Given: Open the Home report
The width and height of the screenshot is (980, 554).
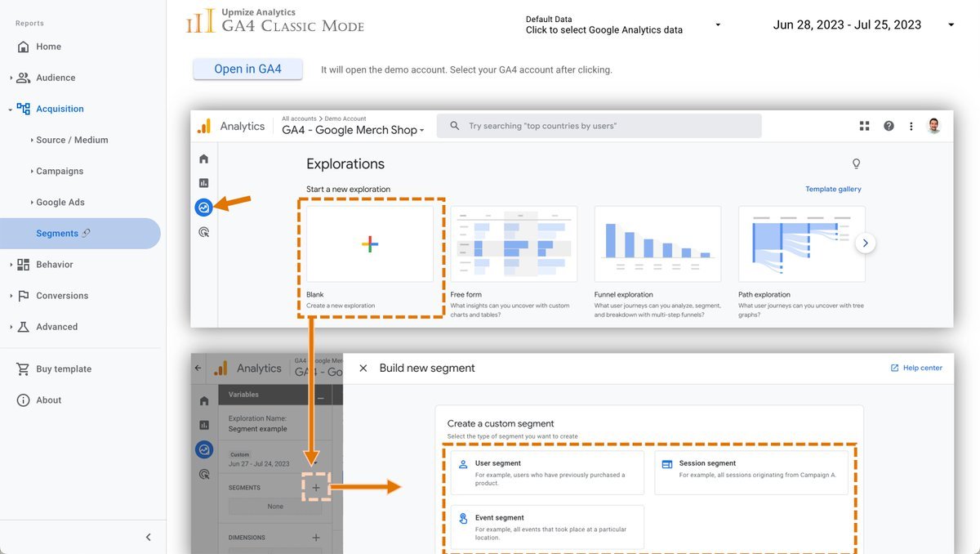Looking at the screenshot, I should tap(48, 47).
